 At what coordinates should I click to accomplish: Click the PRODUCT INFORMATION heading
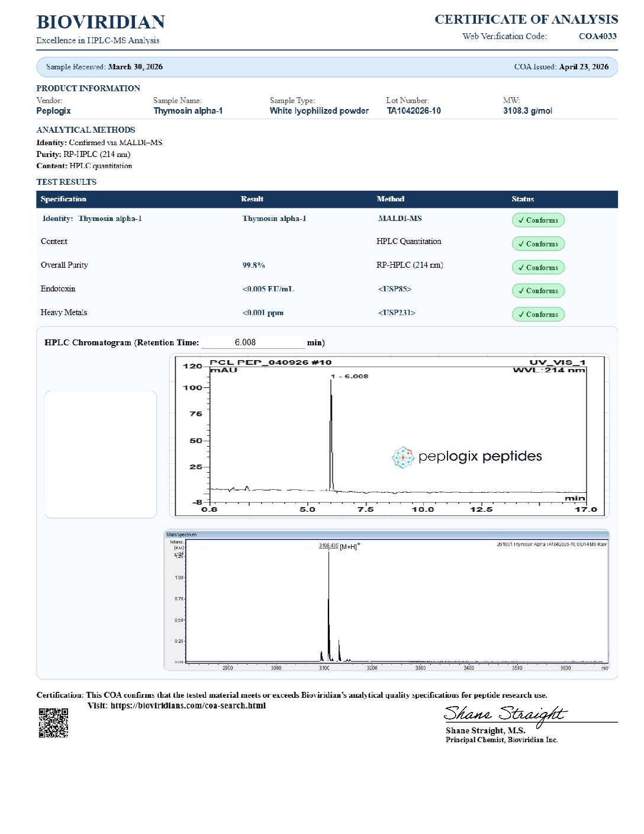pos(88,88)
